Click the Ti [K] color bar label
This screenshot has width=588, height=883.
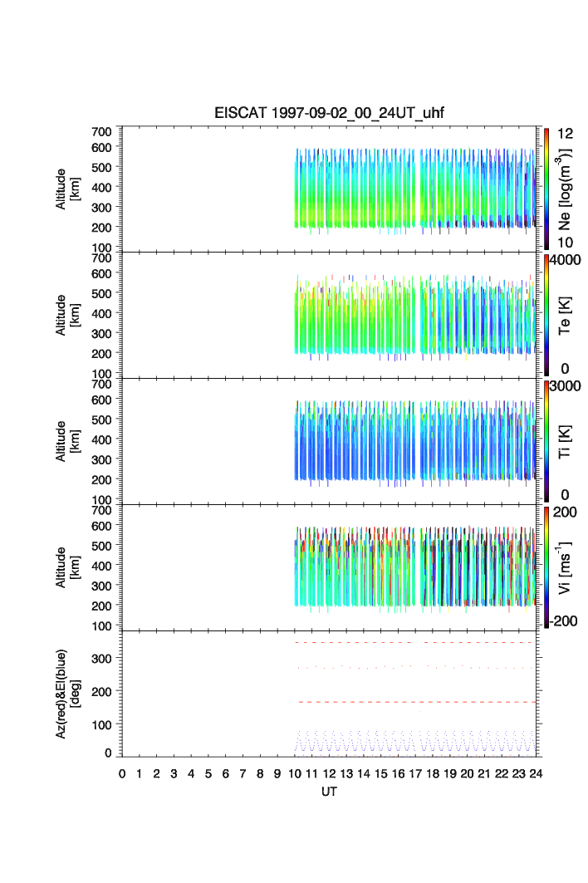[565, 442]
